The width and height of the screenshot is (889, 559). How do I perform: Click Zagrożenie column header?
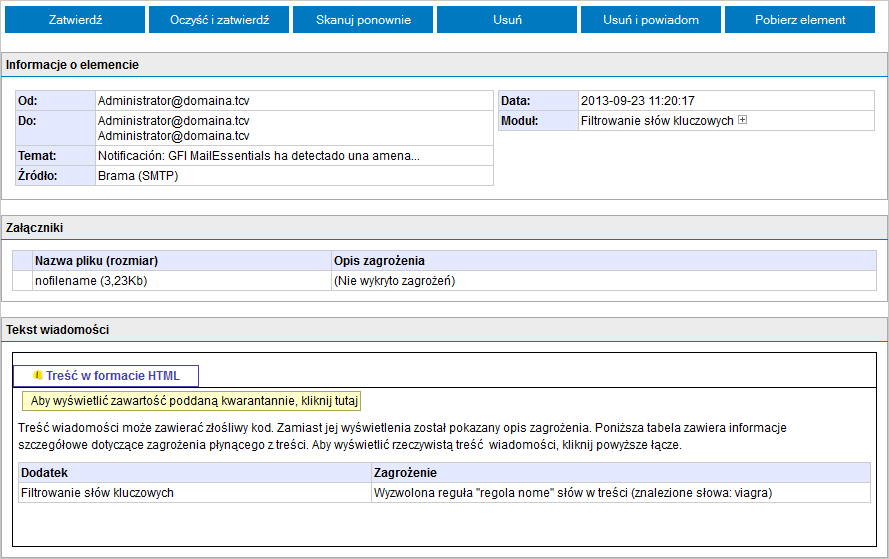coord(621,473)
